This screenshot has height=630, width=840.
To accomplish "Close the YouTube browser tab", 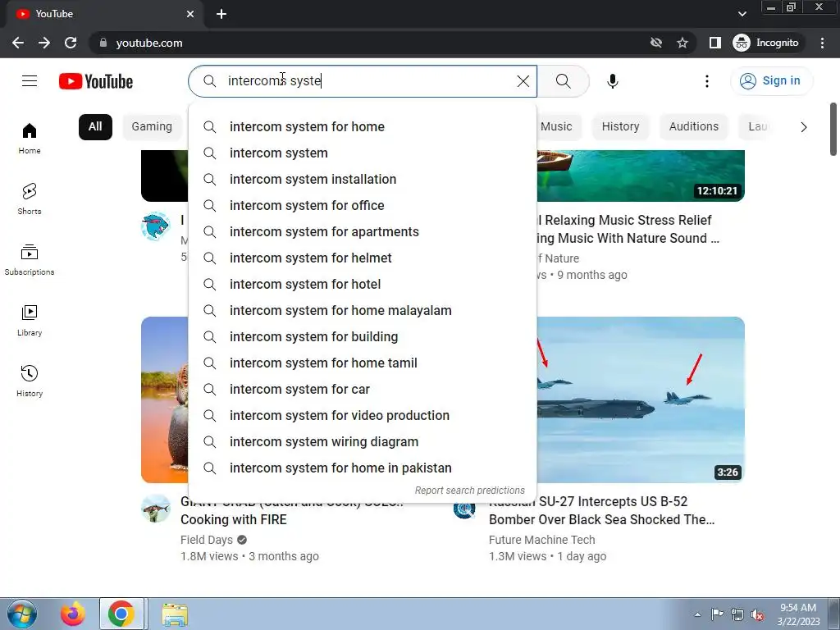I will [190, 14].
